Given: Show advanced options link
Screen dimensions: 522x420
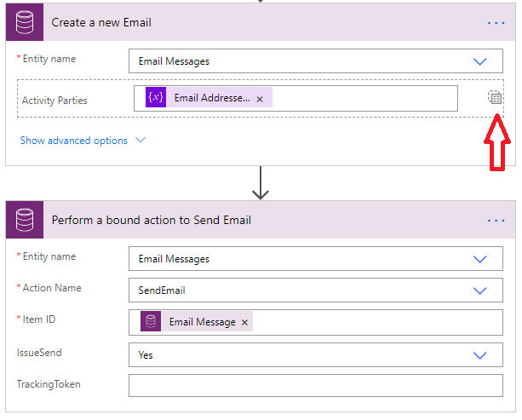Looking at the screenshot, I should [73, 141].
